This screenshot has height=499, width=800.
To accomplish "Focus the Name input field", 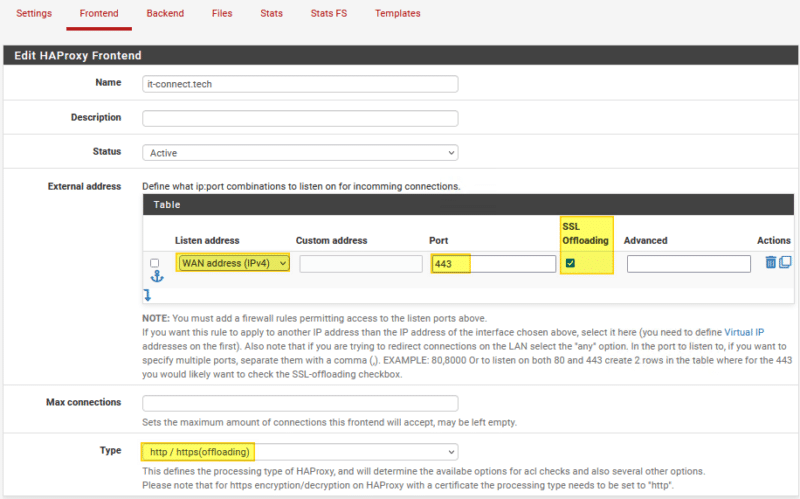I will [x=300, y=84].
